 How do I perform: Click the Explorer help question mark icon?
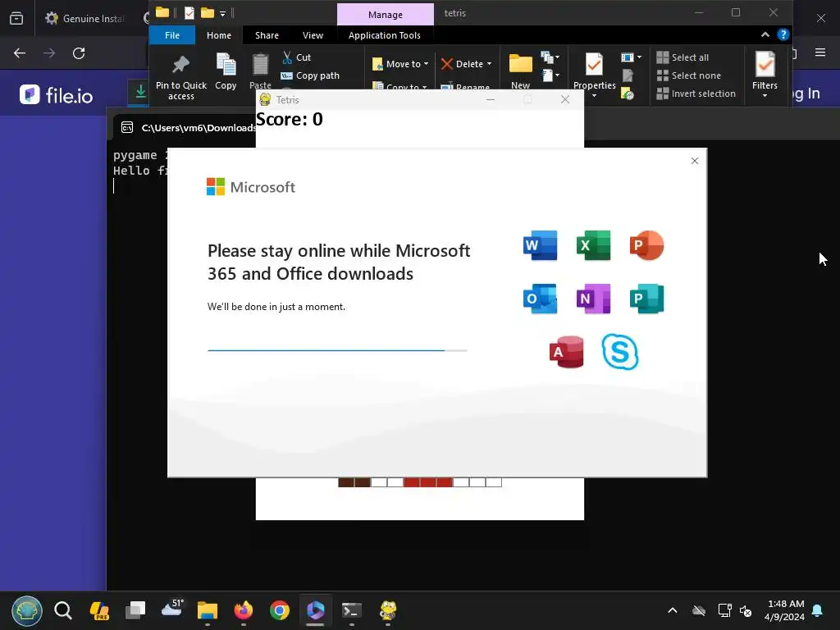pyautogui.click(x=783, y=34)
